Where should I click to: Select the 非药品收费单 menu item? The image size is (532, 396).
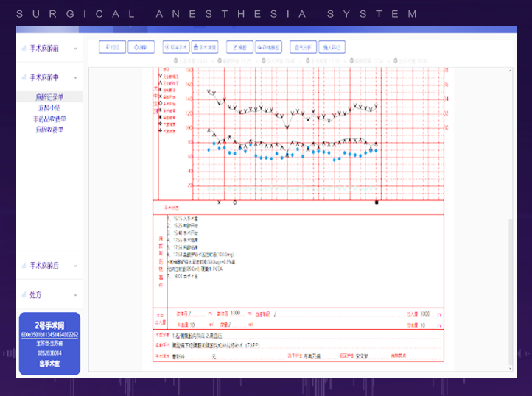(49, 119)
